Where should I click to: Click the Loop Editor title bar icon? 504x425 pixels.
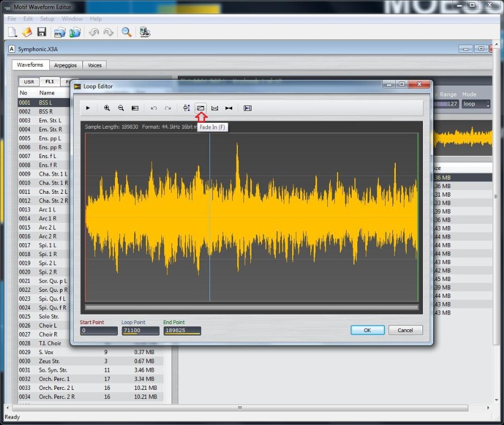pos(78,86)
